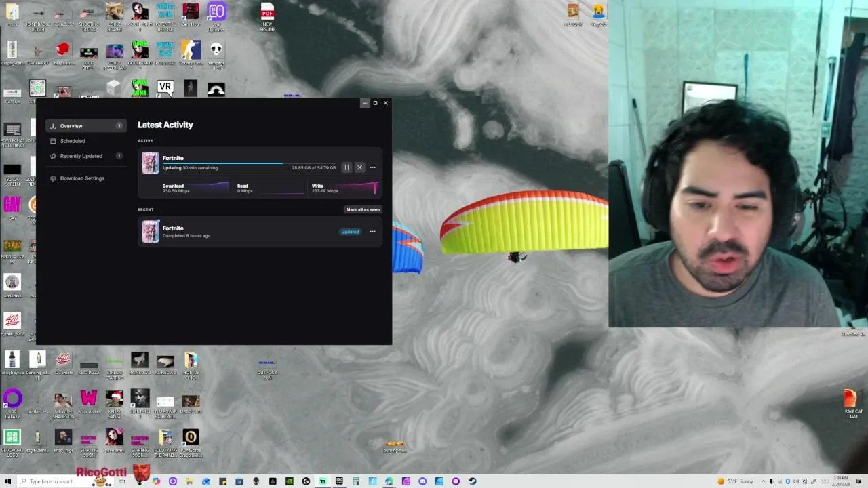This screenshot has width=868, height=488.
Task: Open the HOT TUB CHICK folder icon
Action: pyautogui.click(x=191, y=365)
